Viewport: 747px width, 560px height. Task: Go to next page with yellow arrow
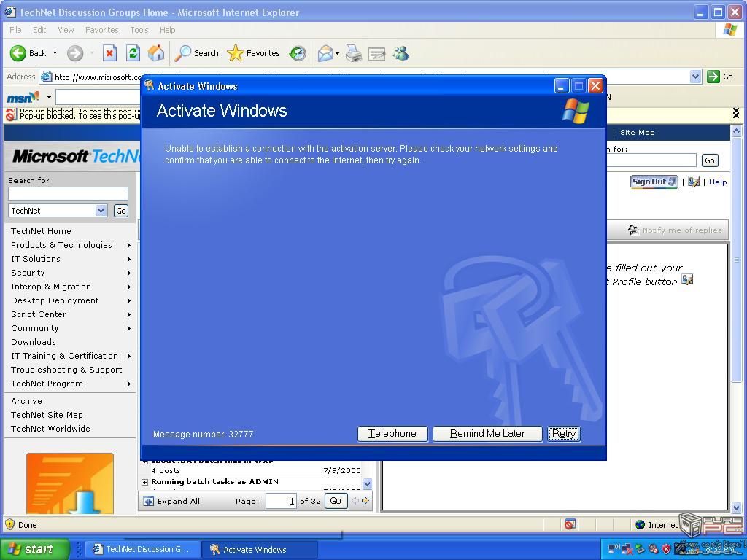pyautogui.click(x=365, y=500)
